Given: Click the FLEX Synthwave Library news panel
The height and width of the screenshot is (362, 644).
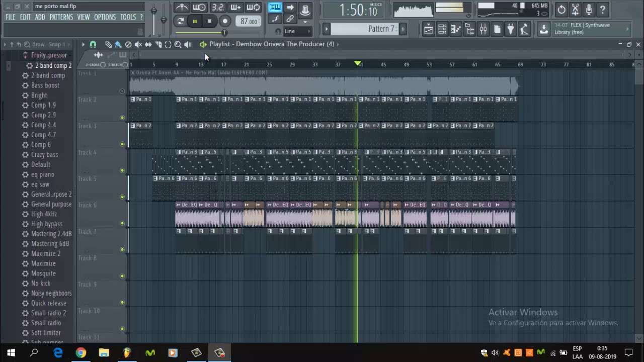Looking at the screenshot, I should pos(592,29).
